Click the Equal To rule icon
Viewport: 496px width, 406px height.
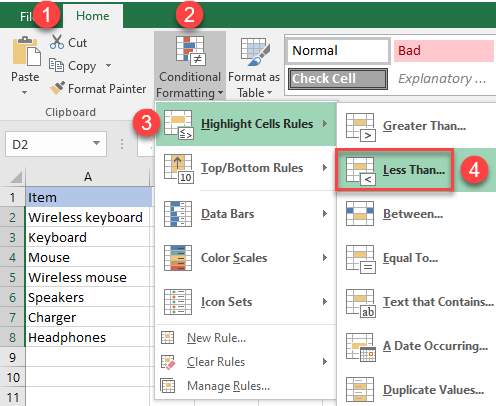pos(361,259)
